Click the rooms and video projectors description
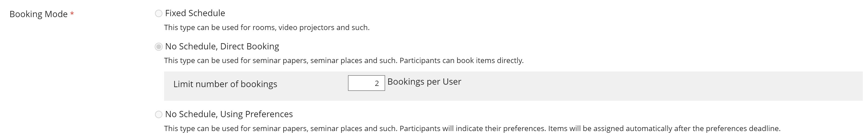 tap(267, 27)
